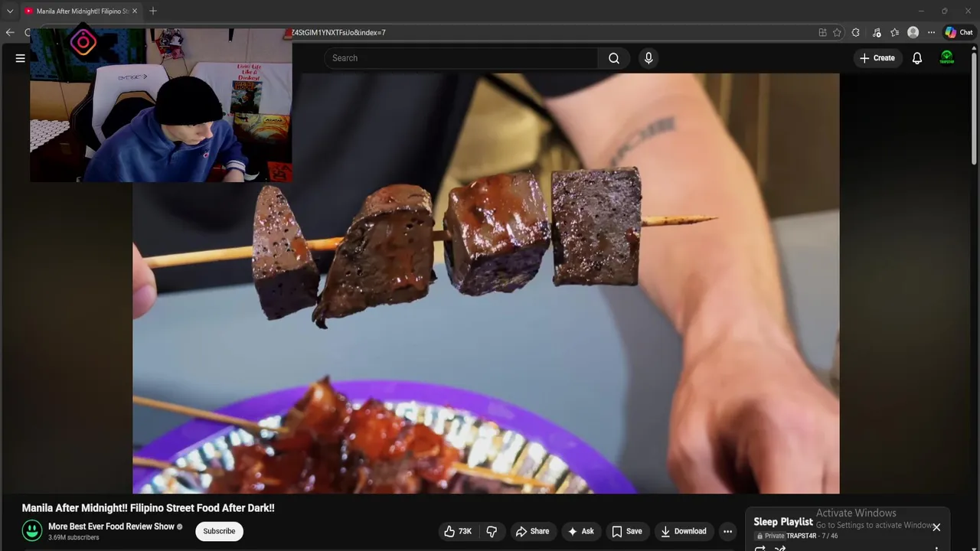Open the media control music-note icon

tap(876, 32)
